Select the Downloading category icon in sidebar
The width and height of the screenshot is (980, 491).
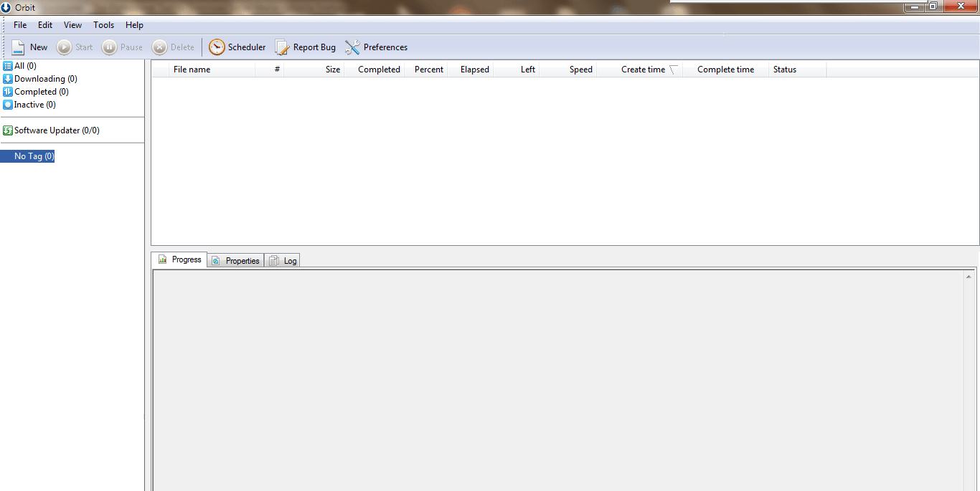(8, 79)
